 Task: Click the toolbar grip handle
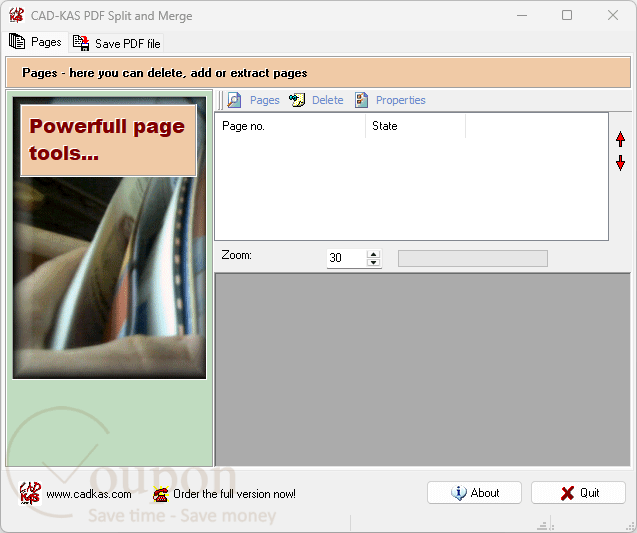220,100
